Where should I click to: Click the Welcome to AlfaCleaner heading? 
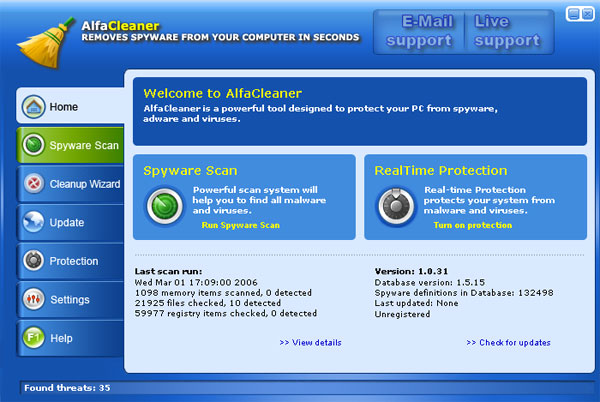(x=222, y=93)
